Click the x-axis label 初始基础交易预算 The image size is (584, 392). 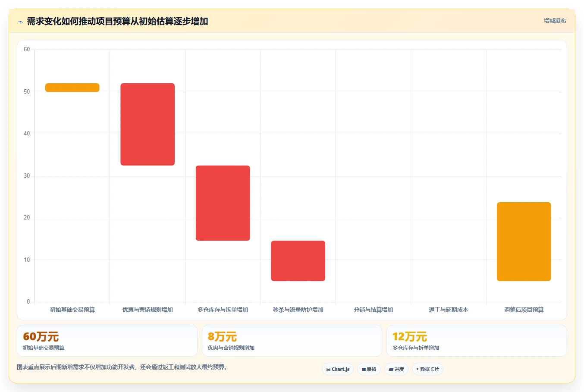point(72,310)
